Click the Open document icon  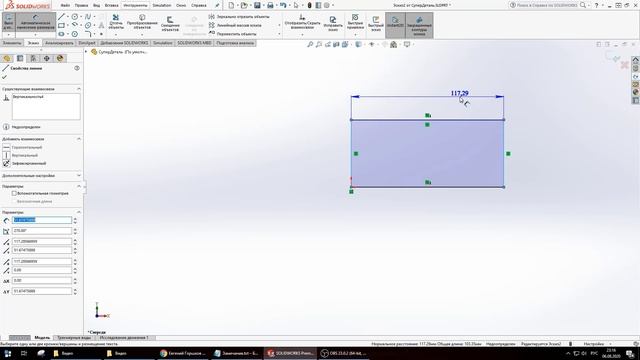coord(244,5)
